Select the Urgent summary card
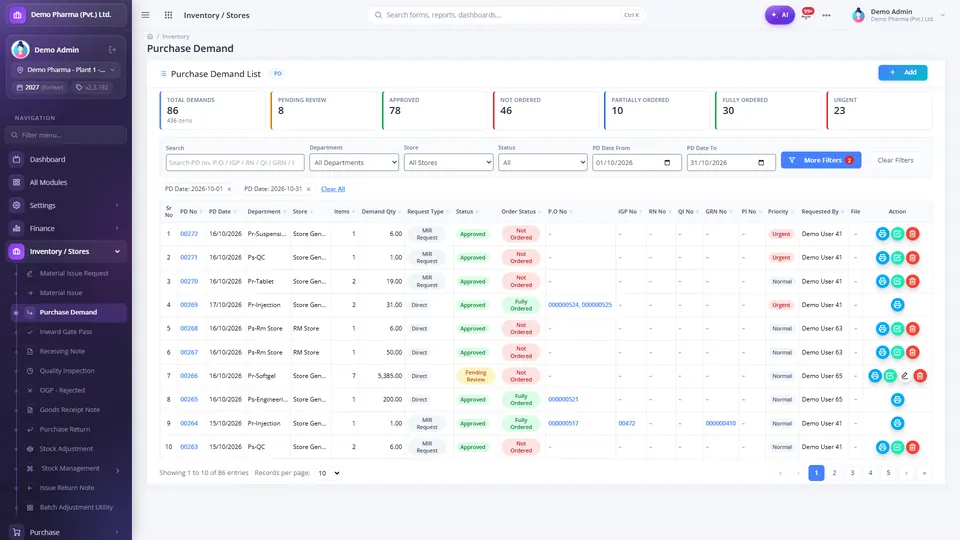960x540 pixels. pyautogui.click(x=879, y=110)
